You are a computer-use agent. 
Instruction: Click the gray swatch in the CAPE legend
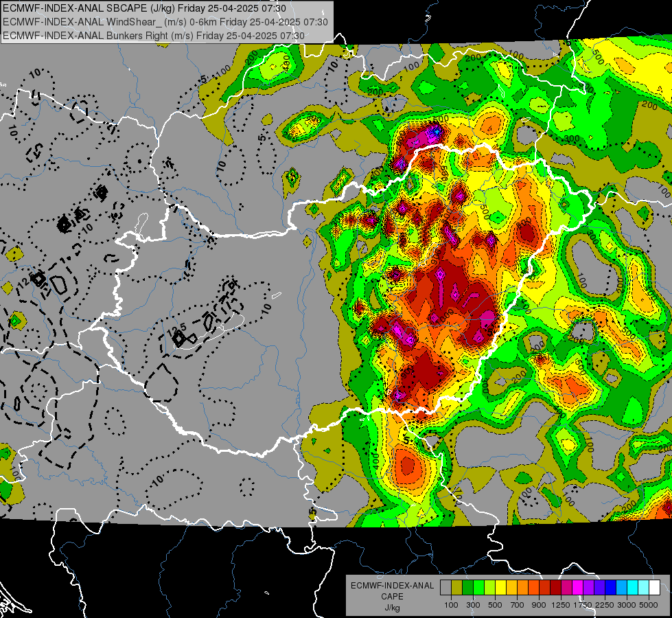[x=445, y=587]
